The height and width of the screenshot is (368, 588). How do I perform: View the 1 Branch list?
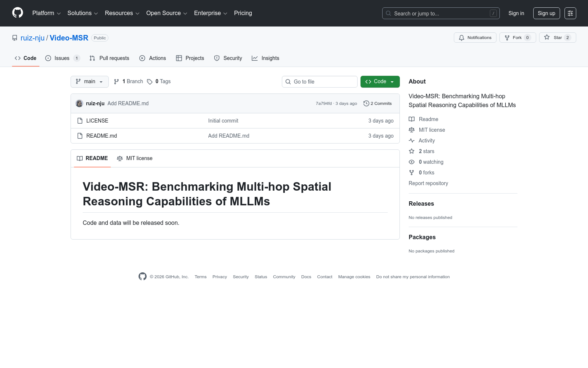pyautogui.click(x=128, y=82)
